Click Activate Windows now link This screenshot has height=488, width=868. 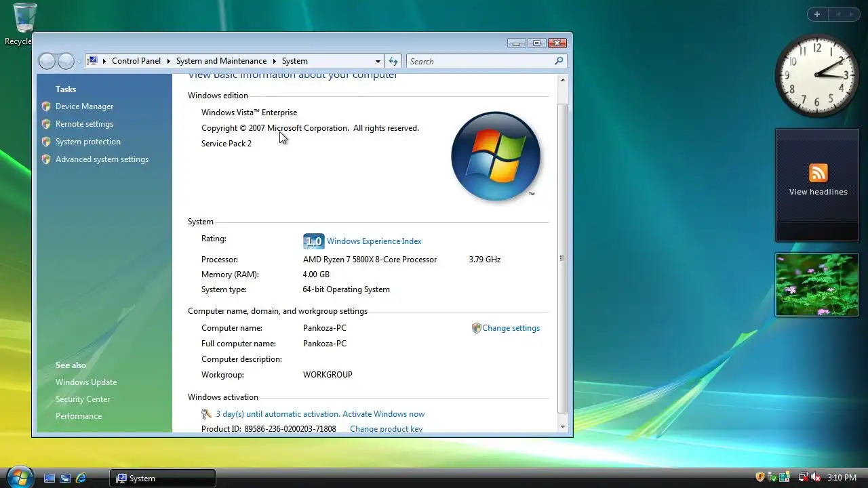(x=384, y=414)
